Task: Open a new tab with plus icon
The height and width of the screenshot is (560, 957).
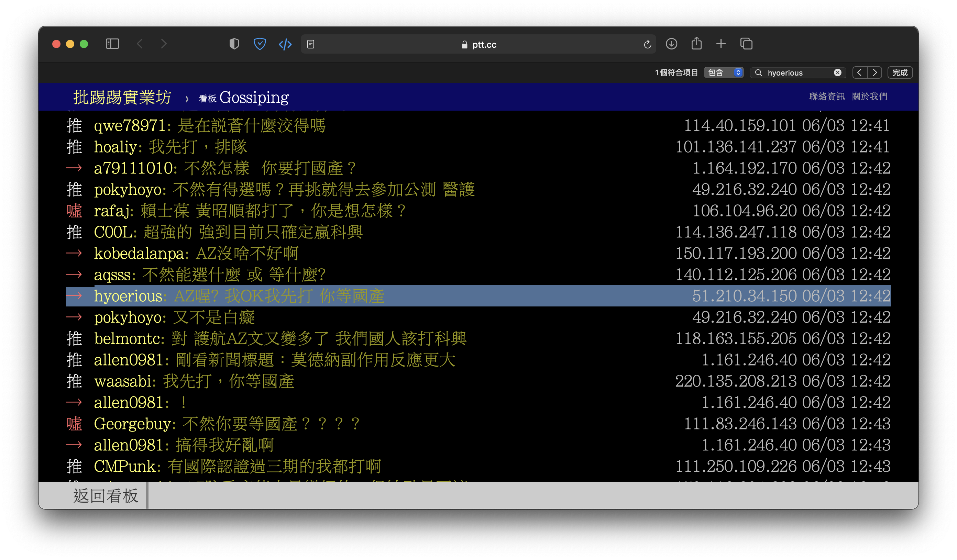Action: (x=721, y=44)
